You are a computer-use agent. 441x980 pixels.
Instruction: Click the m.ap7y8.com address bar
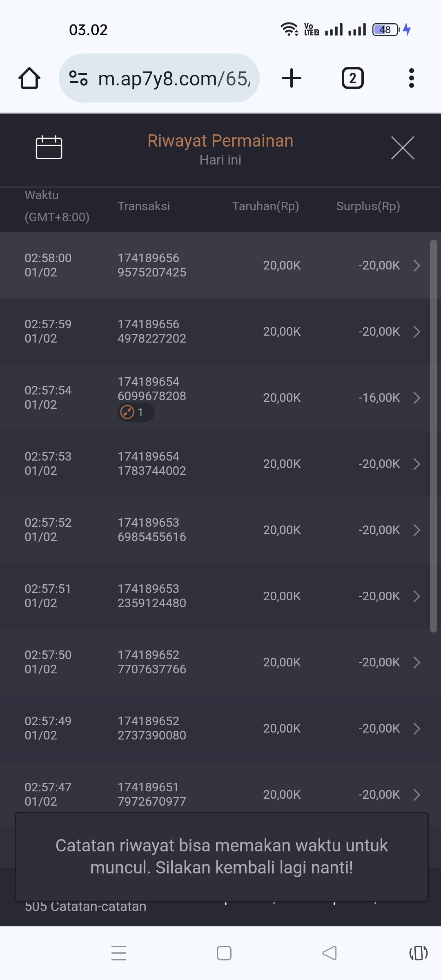[174, 78]
